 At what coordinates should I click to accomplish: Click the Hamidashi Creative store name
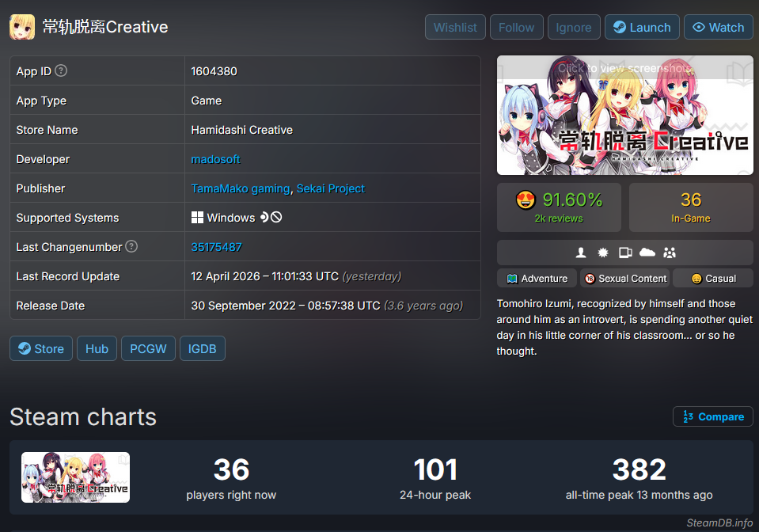point(242,130)
